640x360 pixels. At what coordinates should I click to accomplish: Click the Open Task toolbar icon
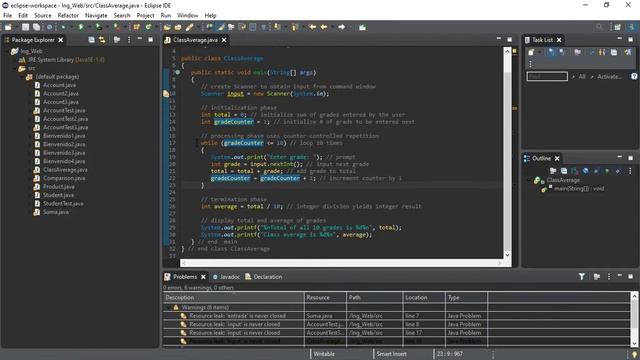pyautogui.click(x=178, y=27)
